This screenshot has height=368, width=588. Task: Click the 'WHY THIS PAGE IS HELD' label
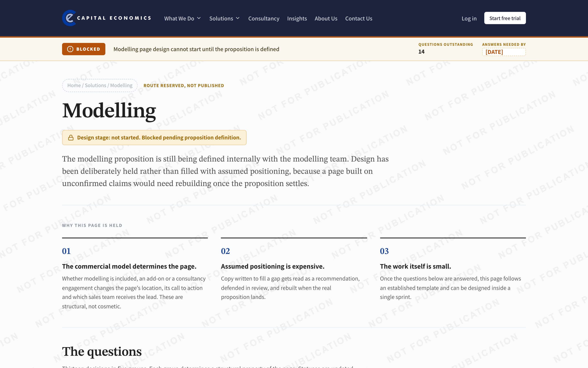click(x=92, y=226)
